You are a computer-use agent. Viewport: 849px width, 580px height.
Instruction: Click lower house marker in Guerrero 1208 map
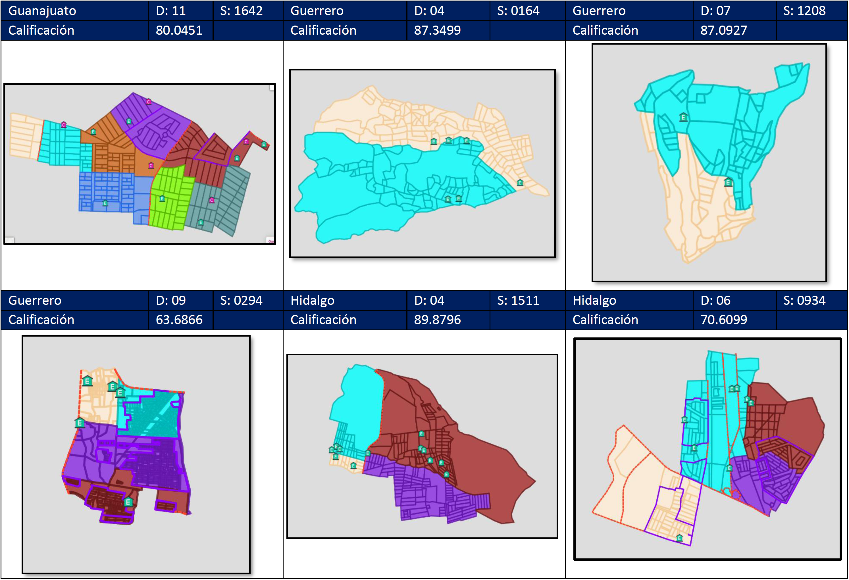[728, 182]
